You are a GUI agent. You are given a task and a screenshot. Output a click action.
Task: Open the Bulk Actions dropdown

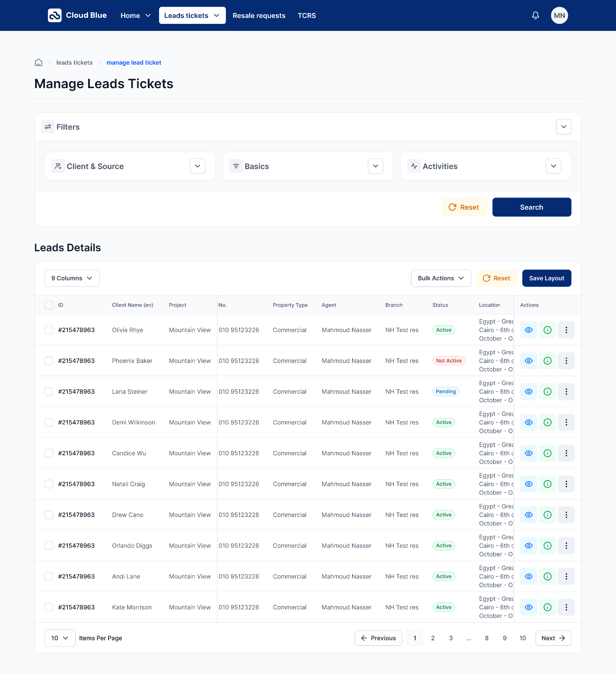441,278
